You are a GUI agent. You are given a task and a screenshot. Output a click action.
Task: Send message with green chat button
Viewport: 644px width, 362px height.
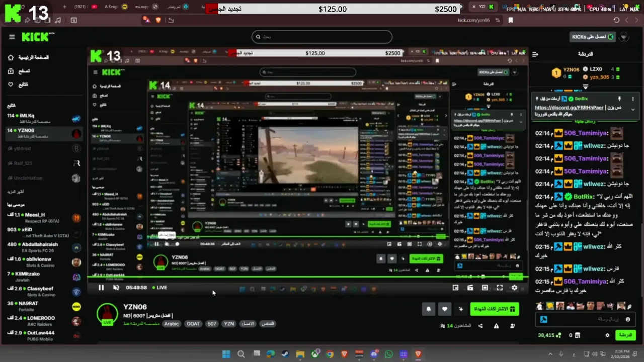(625, 335)
